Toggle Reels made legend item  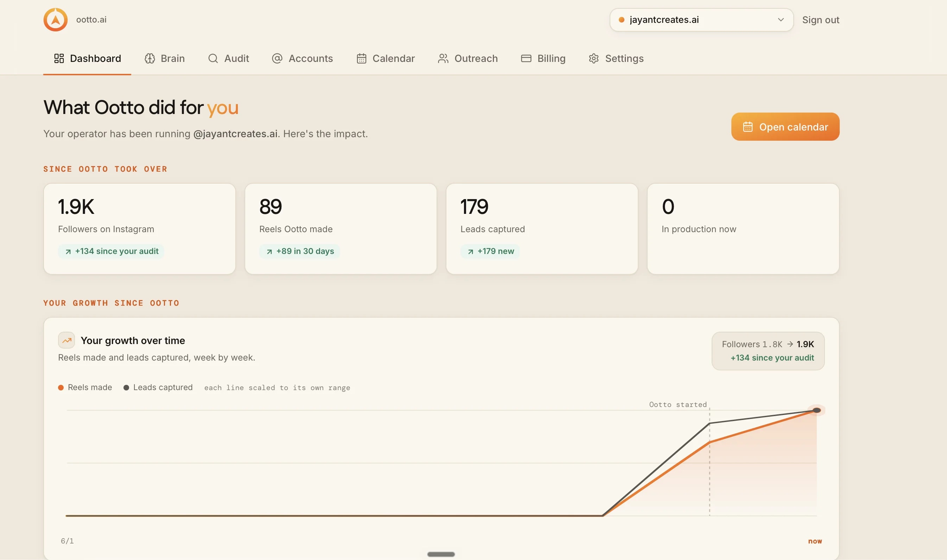click(x=85, y=388)
